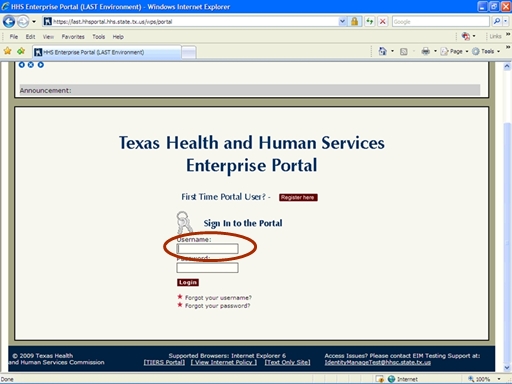This screenshot has width=512, height=384.
Task: Open the View Internet Policy link
Action: tap(224, 362)
